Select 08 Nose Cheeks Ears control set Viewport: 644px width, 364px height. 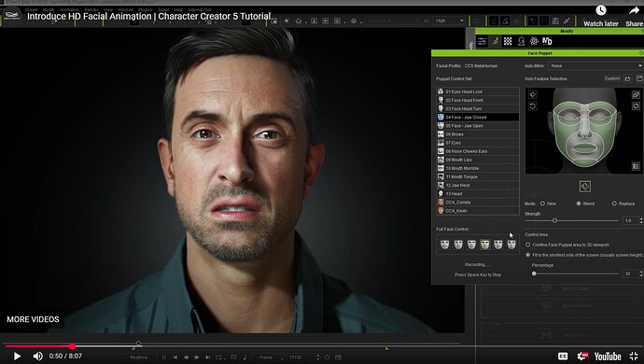[x=478, y=151]
